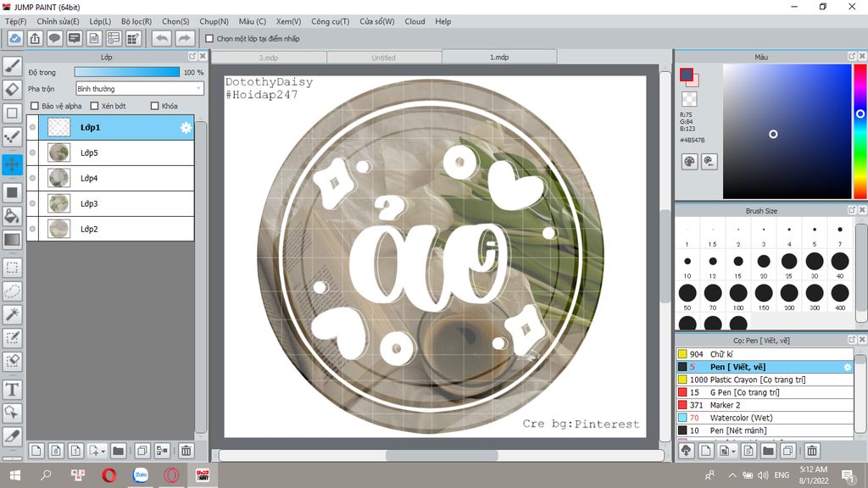Open Opera browser from taskbar

click(x=109, y=475)
